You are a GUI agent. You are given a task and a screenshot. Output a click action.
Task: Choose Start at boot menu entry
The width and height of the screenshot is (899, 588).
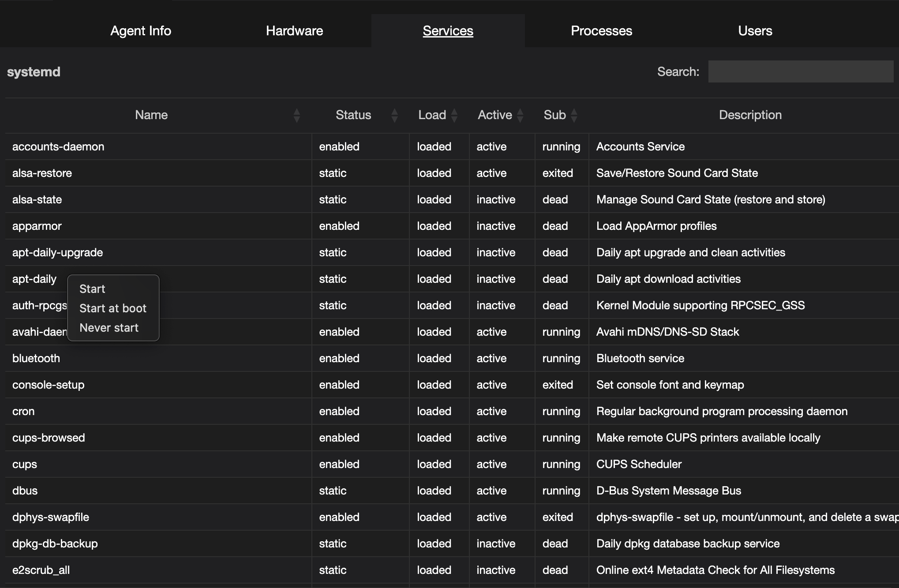coord(113,308)
